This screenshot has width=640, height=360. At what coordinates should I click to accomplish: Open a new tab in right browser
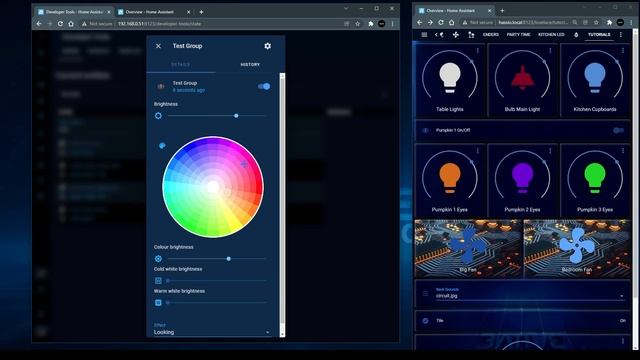pos(502,11)
